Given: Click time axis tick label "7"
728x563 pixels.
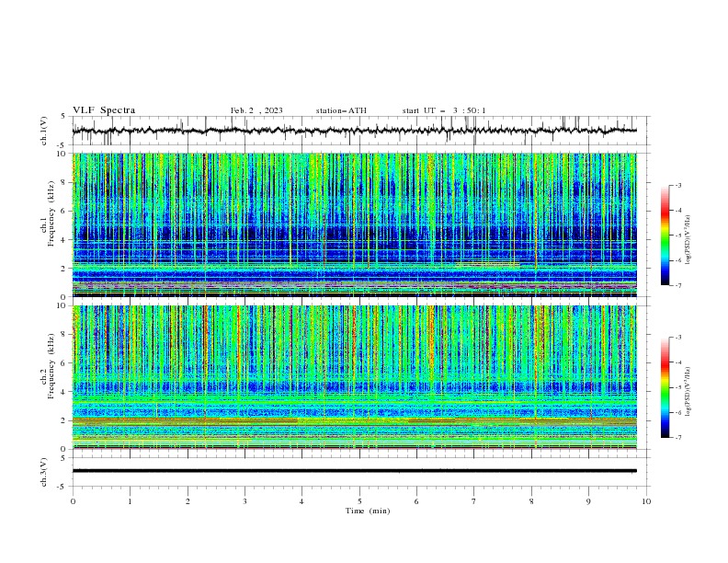Looking at the screenshot, I should (x=474, y=501).
